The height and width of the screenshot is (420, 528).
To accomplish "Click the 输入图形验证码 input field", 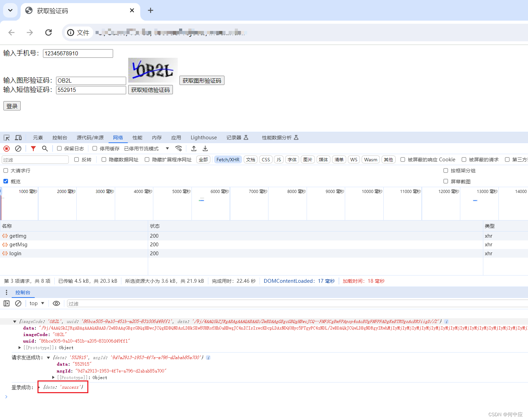I will click(91, 80).
